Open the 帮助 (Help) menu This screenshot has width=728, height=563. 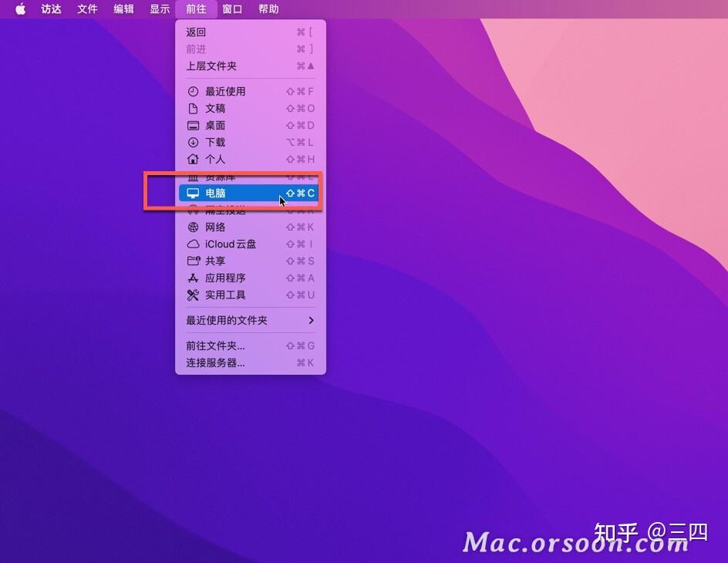tap(268, 9)
